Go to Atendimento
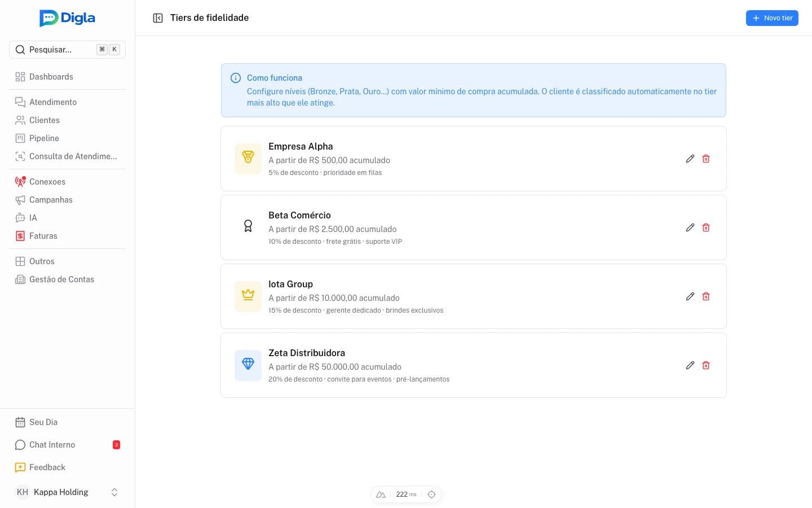This screenshot has width=812, height=508. pos(68,102)
